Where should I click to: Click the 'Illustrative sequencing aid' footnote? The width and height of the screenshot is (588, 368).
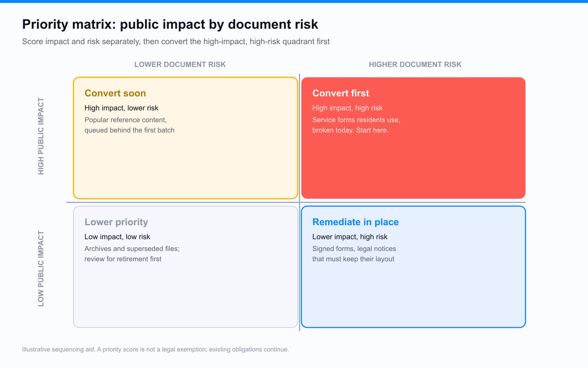[155, 349]
